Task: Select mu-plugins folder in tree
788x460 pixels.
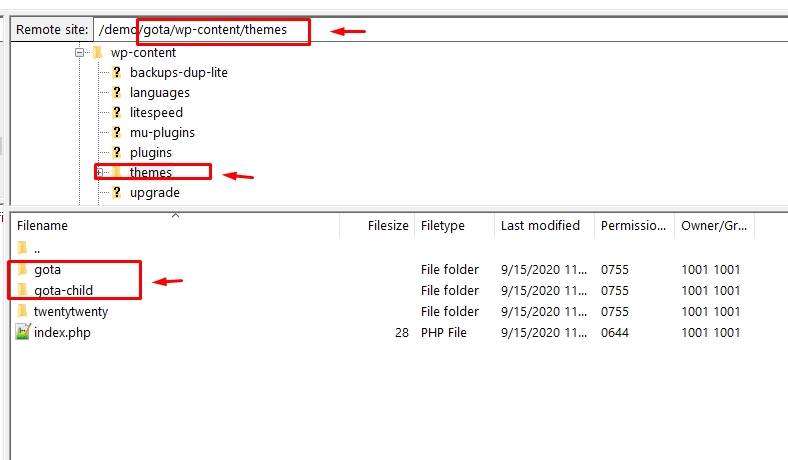Action: coord(162,133)
